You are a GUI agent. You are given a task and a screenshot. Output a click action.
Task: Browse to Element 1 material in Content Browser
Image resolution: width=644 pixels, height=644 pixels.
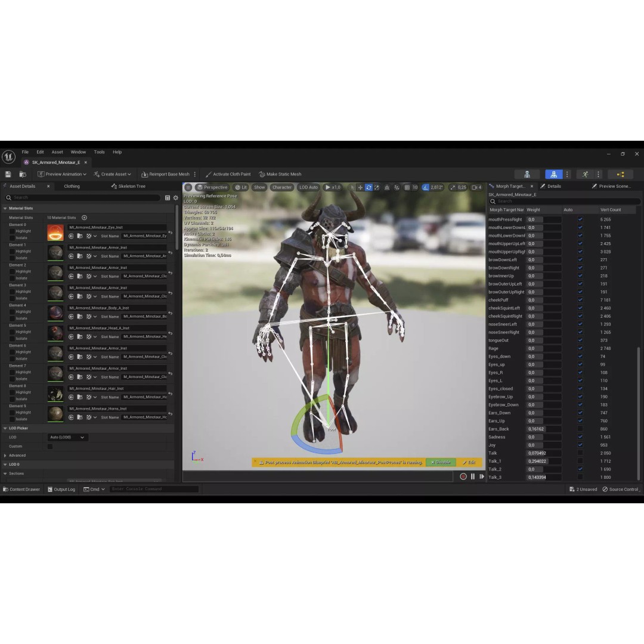80,256
